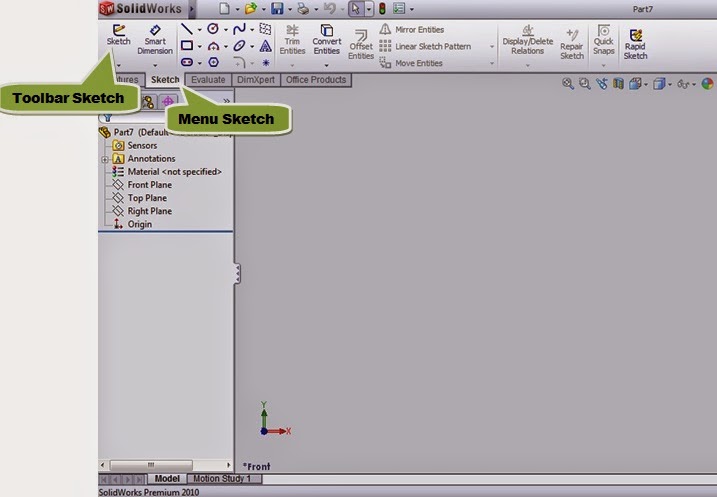Select the Straight Slot tool

pyautogui.click(x=187, y=62)
